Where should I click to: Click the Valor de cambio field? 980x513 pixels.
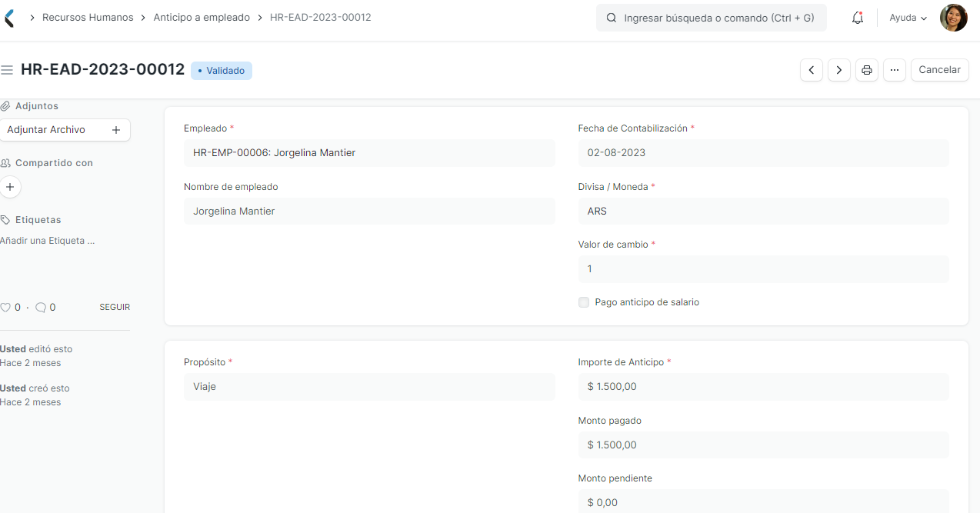tap(763, 269)
